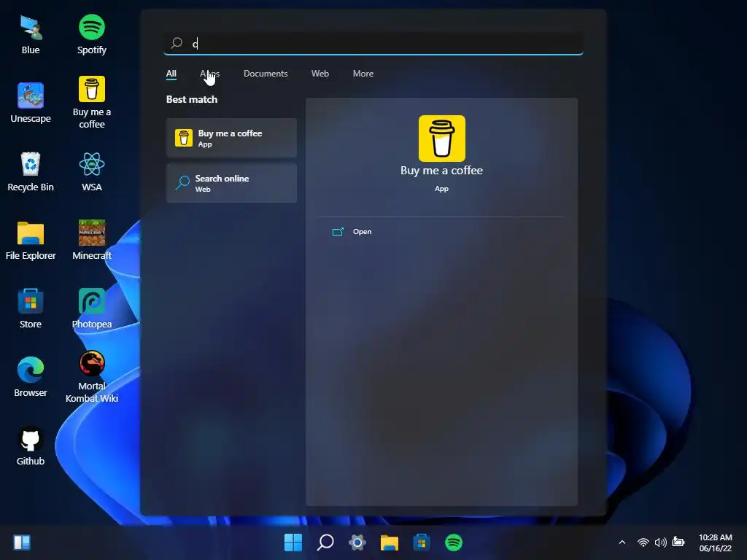Open Settings gear on taskbar
This screenshot has width=747, height=560.
coord(357,542)
